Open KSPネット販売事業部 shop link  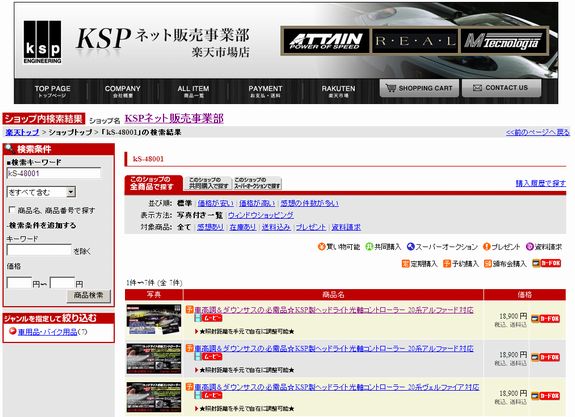(174, 118)
